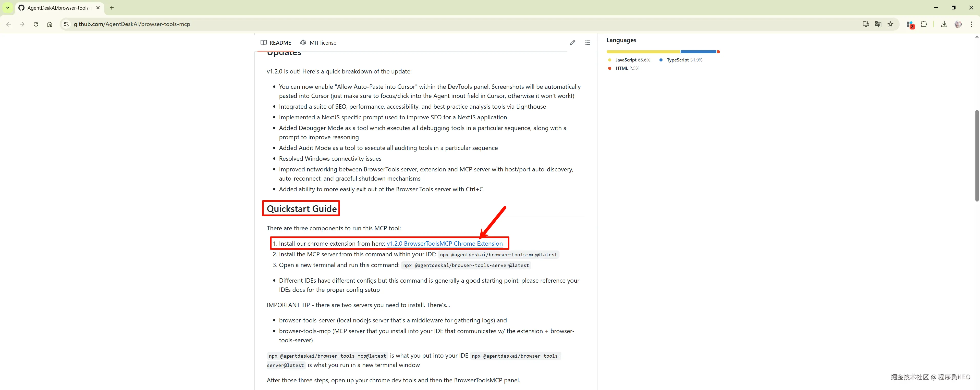Switch to the MIT license tab
This screenshot has height=390, width=980.
click(x=318, y=43)
